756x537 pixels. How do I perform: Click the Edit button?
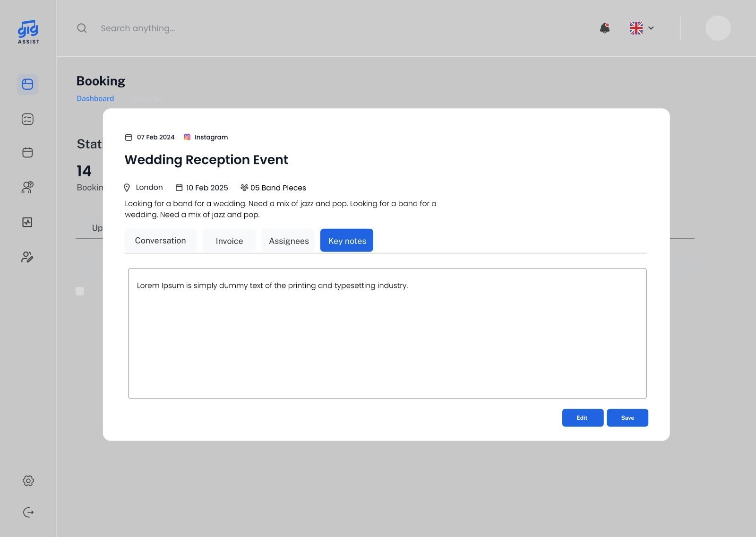(583, 418)
